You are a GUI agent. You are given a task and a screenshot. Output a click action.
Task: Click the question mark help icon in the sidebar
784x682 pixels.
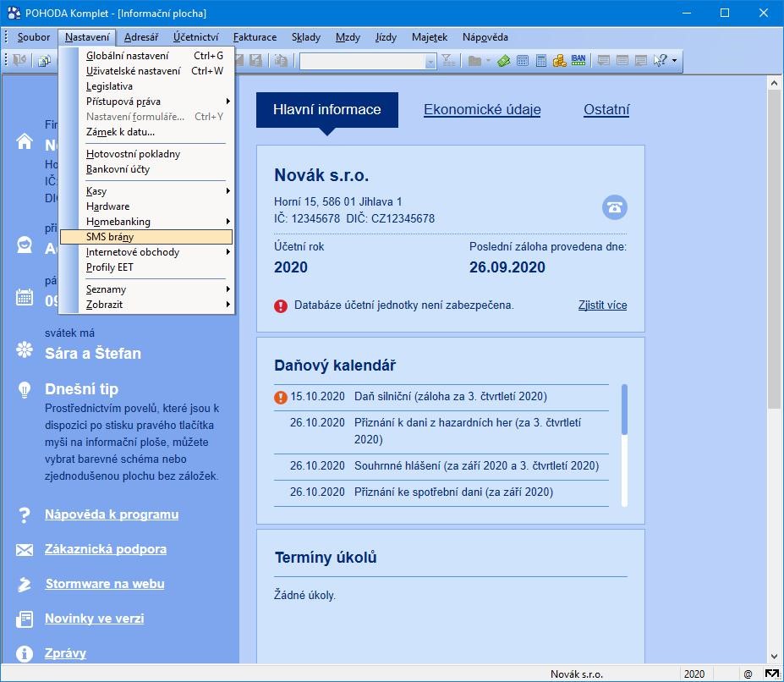(25, 514)
